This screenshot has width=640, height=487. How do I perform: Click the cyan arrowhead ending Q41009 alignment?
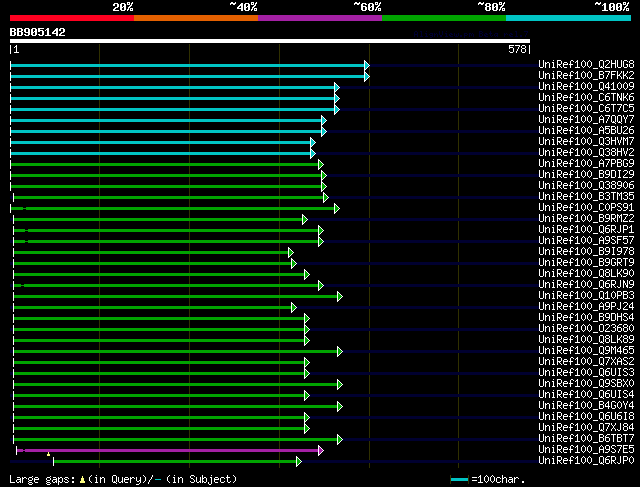click(337, 87)
